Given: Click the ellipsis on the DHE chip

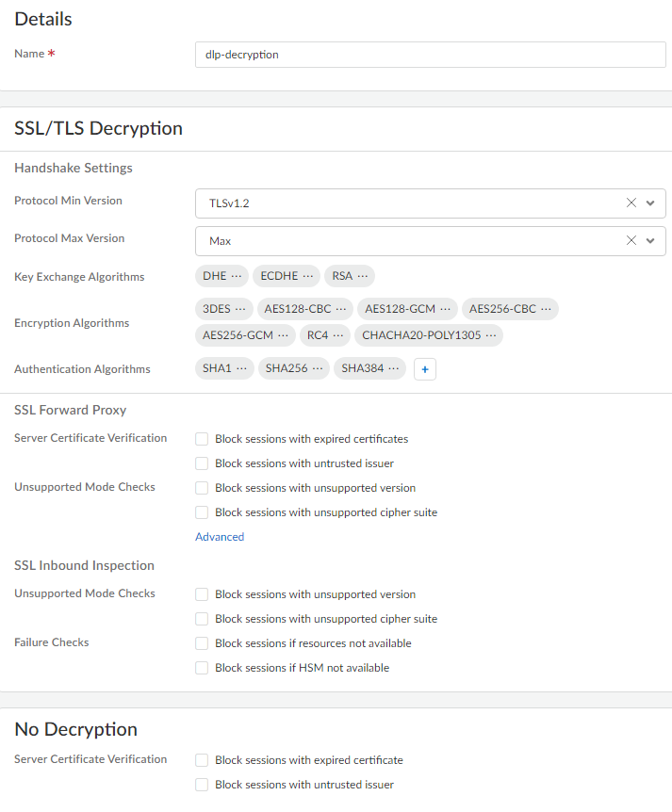Looking at the screenshot, I should tap(237, 276).
